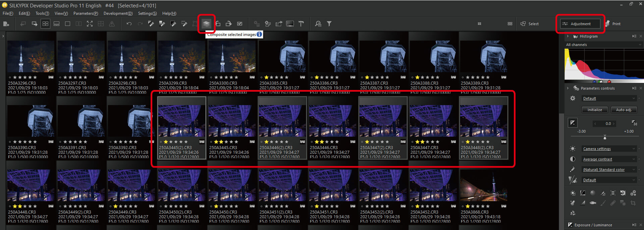Click the Initialize button

595,110
